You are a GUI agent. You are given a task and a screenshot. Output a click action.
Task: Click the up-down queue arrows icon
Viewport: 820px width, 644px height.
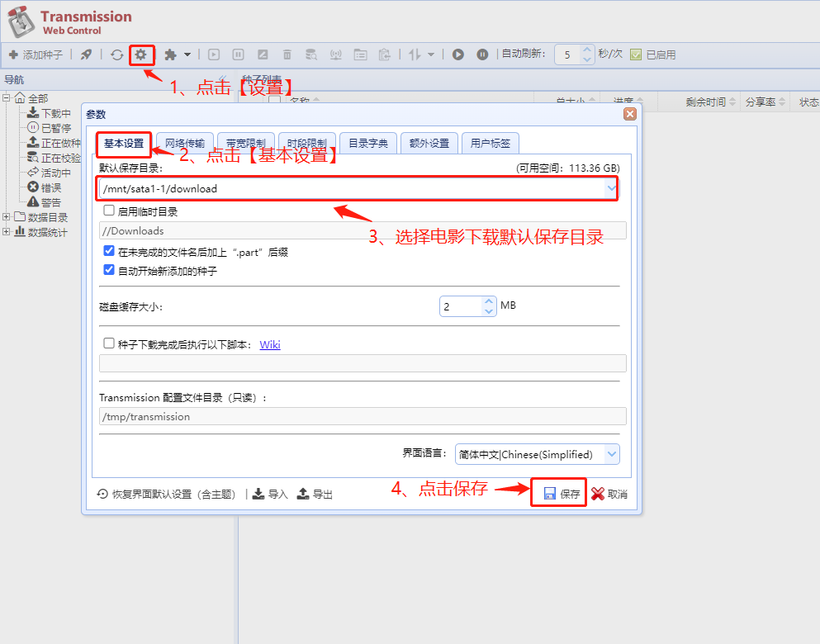tap(415, 54)
